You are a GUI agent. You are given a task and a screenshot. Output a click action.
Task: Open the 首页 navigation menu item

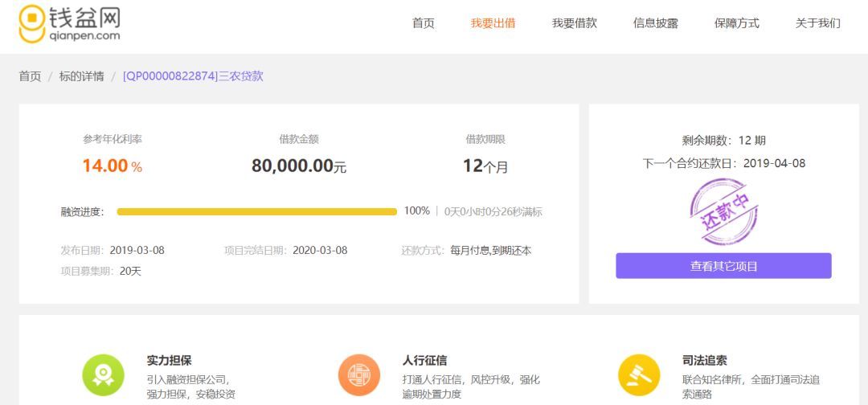[x=423, y=23]
